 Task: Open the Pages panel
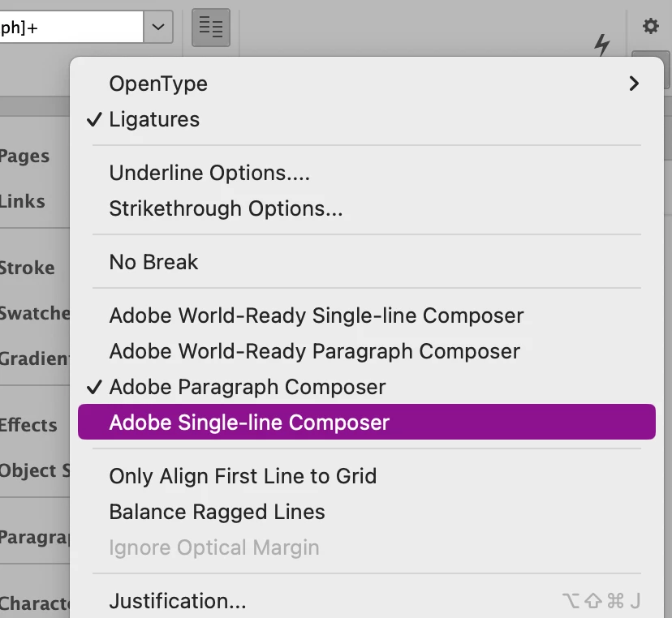pos(24,157)
